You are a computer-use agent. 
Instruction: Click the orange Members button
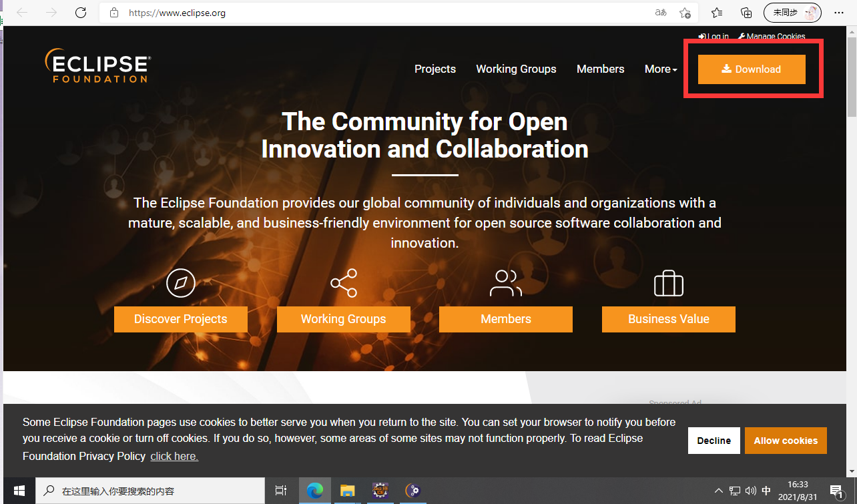pos(506,319)
